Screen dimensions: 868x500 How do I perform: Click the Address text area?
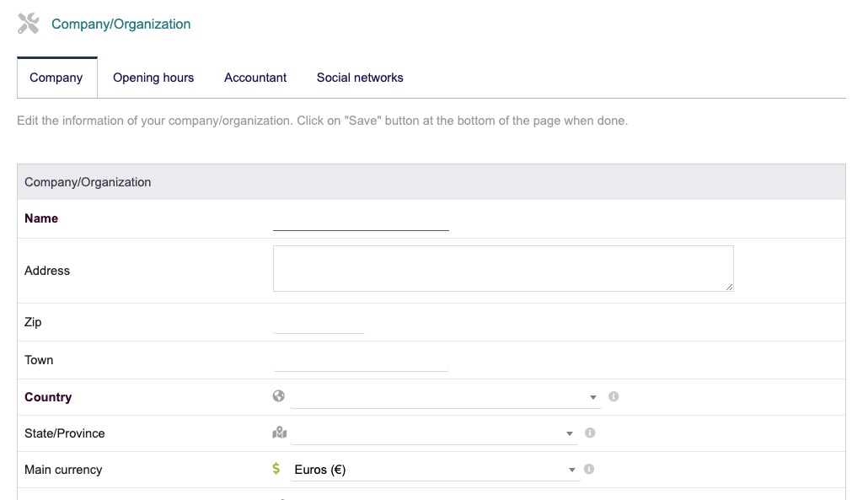503,268
